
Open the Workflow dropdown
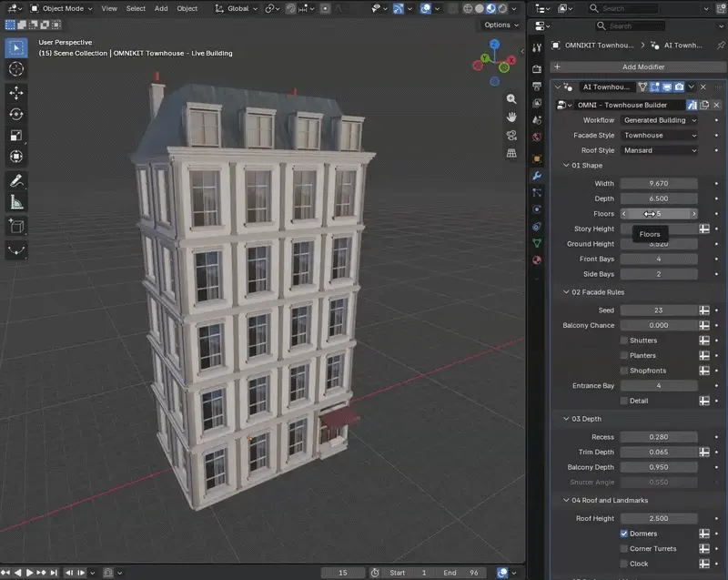[x=659, y=120]
